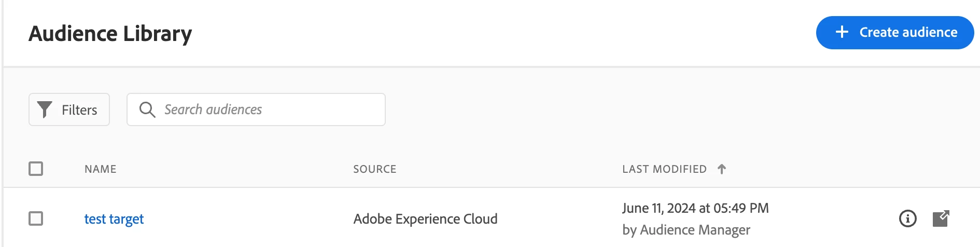Screen dimensions: 980x247
Task: Click the open-in-new-window icon for test target
Action: point(941,218)
